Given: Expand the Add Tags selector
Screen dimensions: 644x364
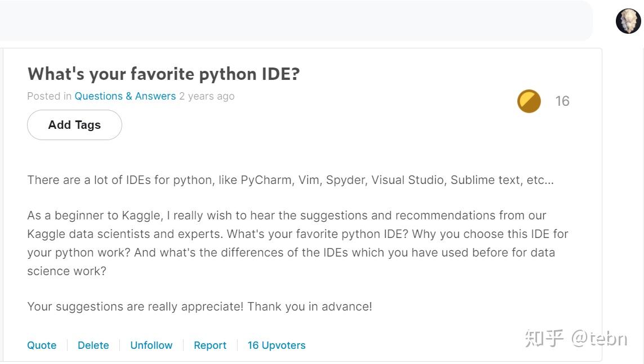Looking at the screenshot, I should (x=74, y=125).
